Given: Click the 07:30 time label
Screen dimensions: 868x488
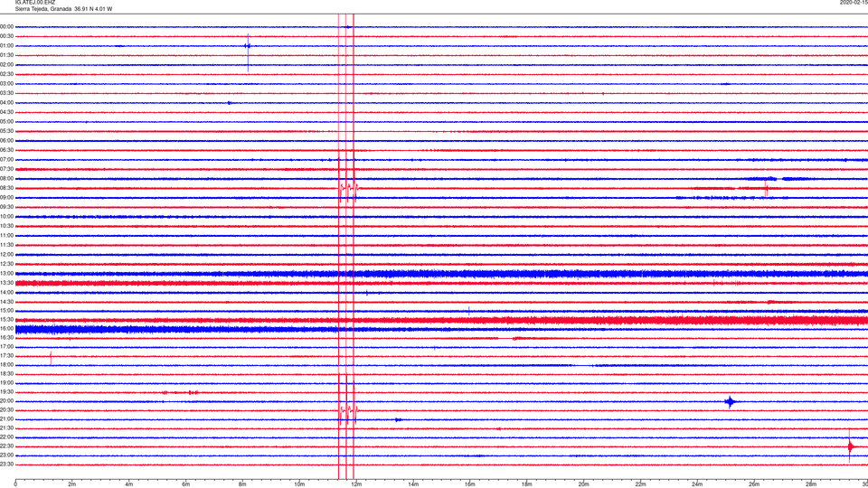Looking at the screenshot, I should [6, 169].
